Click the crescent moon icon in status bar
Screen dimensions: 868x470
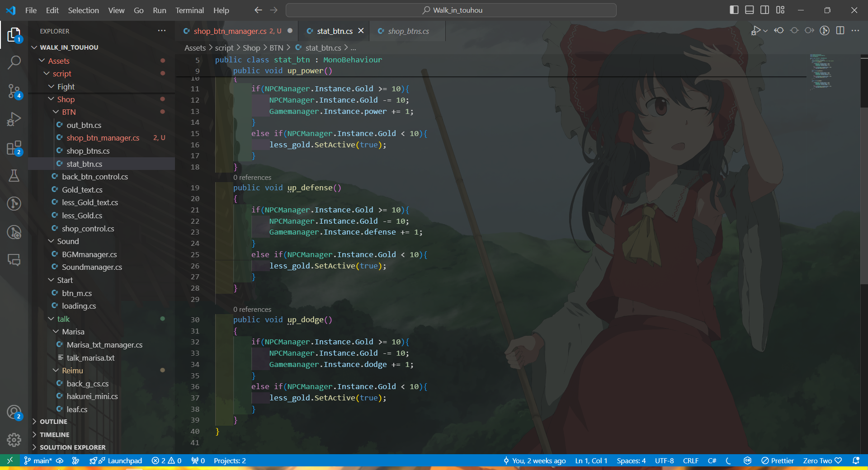click(728, 461)
